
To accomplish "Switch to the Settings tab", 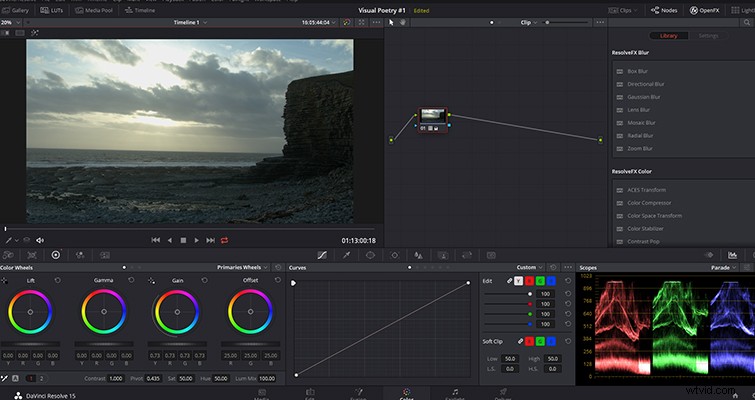I will coord(708,36).
